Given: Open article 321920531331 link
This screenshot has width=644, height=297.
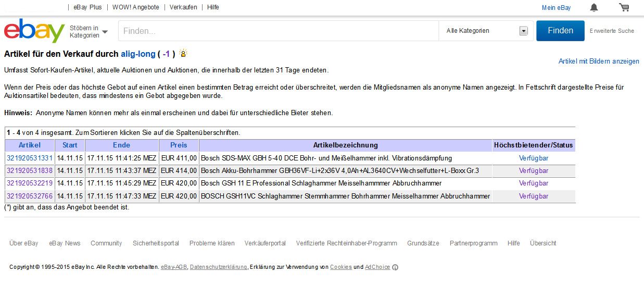Looking at the screenshot, I should [x=30, y=157].
